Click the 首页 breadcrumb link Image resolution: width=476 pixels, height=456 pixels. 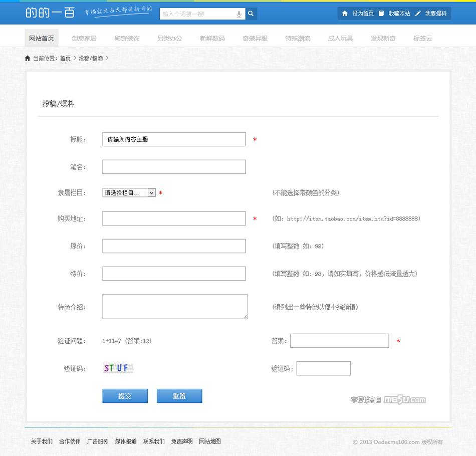[x=65, y=59]
